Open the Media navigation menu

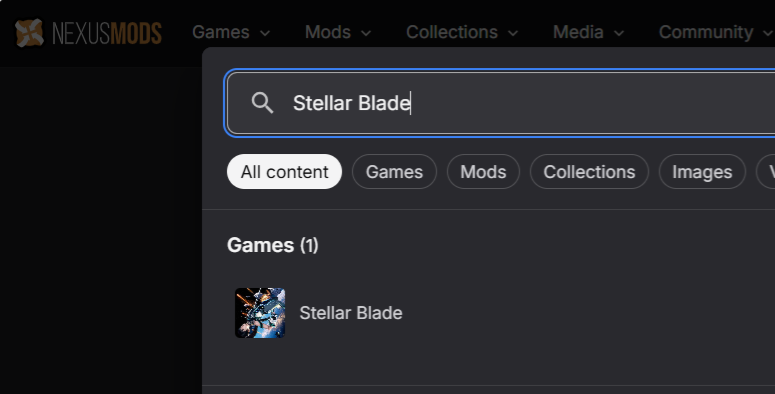click(589, 32)
